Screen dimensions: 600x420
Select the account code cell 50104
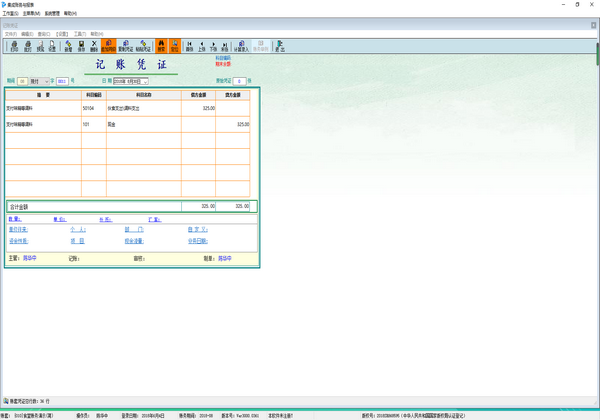pos(90,107)
